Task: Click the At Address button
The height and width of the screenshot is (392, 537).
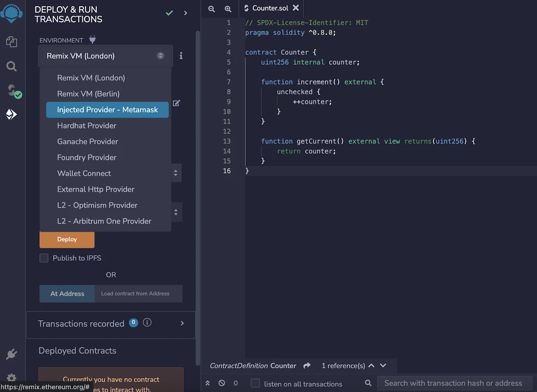Action: [67, 294]
